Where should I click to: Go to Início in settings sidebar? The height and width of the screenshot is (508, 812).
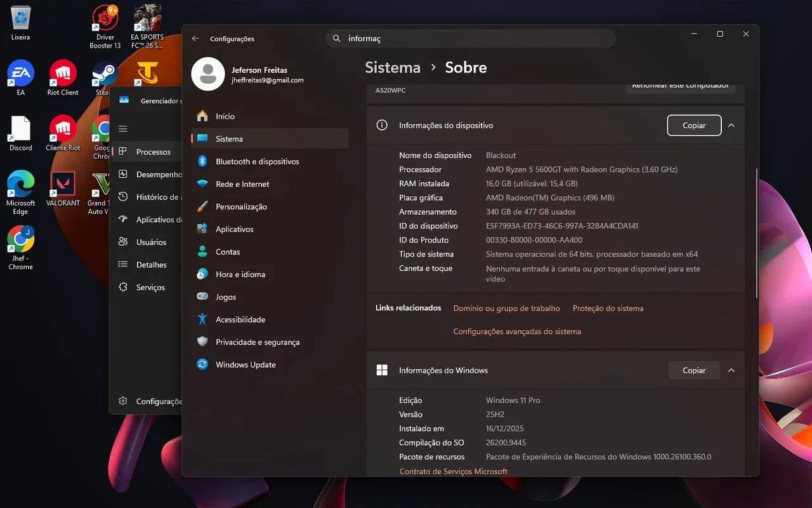tap(270, 116)
